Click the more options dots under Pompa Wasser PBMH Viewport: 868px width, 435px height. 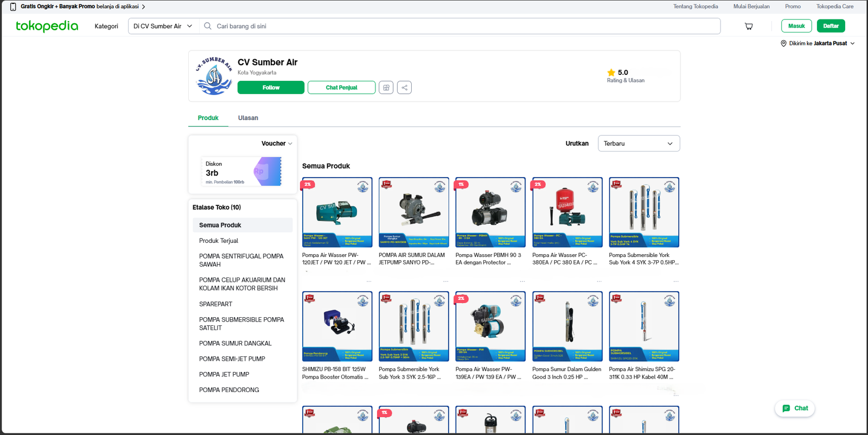(522, 281)
